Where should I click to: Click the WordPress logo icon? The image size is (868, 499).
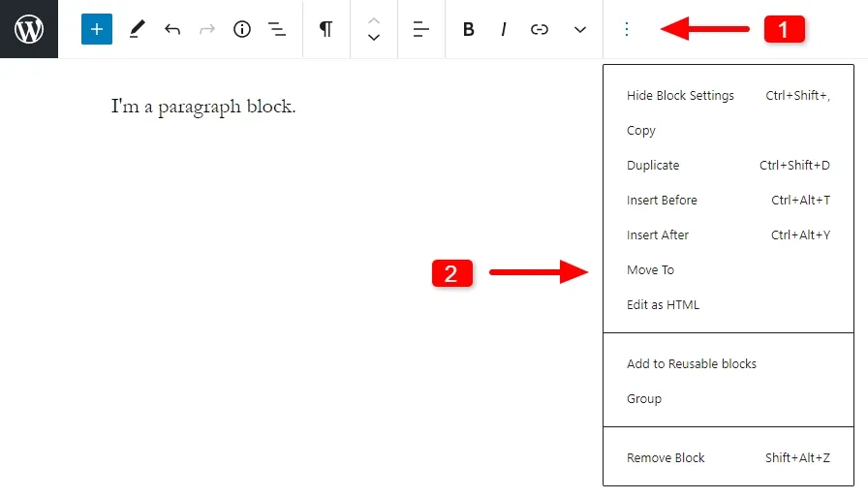pos(29,29)
